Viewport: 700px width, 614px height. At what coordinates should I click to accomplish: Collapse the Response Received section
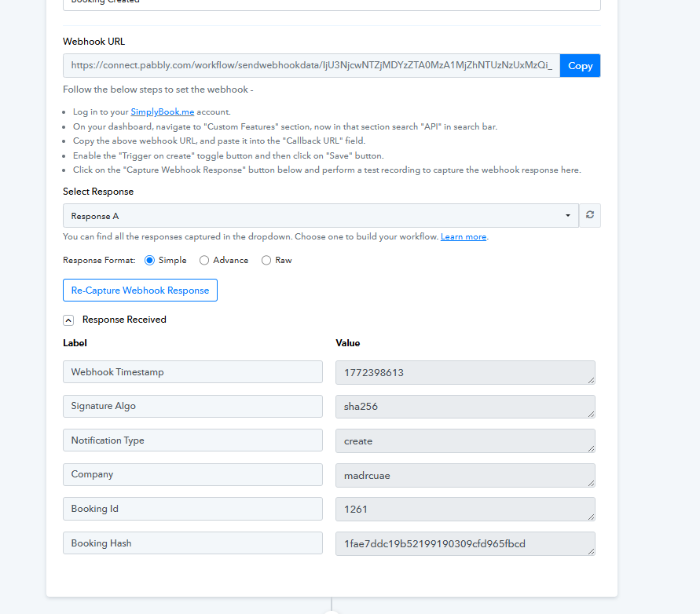click(68, 320)
